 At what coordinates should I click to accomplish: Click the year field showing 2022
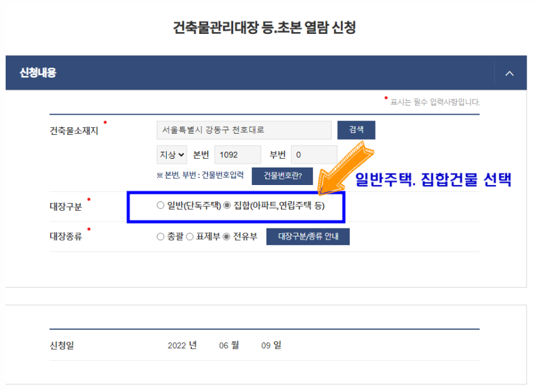point(177,344)
